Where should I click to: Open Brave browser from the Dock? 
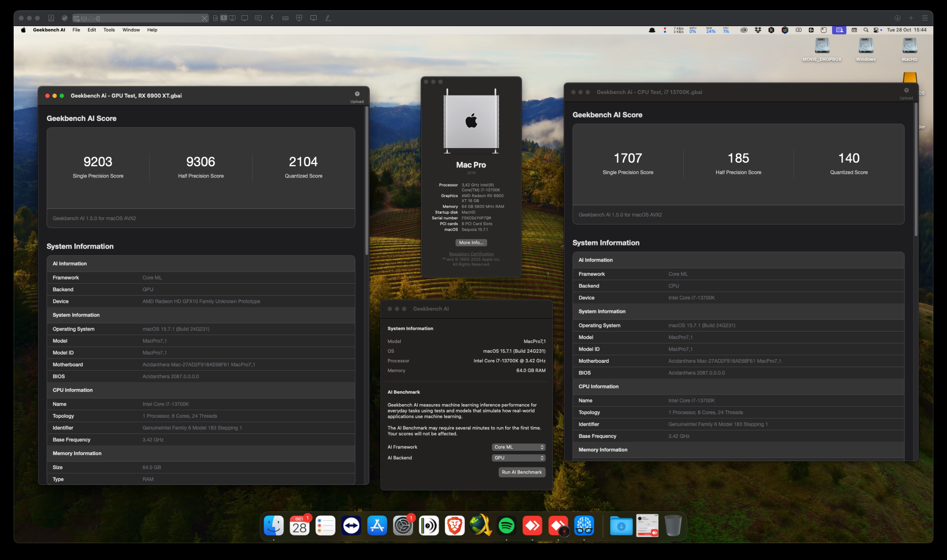tap(454, 525)
